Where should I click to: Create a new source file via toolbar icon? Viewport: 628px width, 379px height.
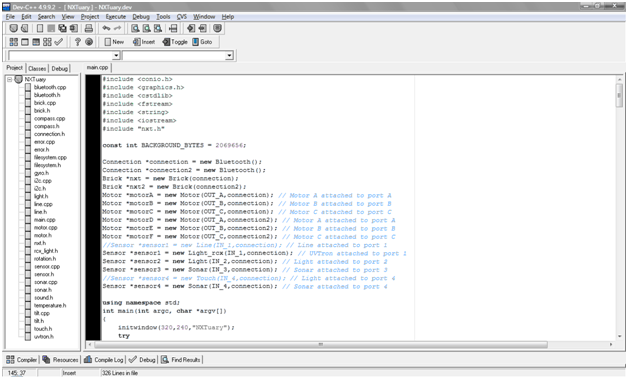40,28
